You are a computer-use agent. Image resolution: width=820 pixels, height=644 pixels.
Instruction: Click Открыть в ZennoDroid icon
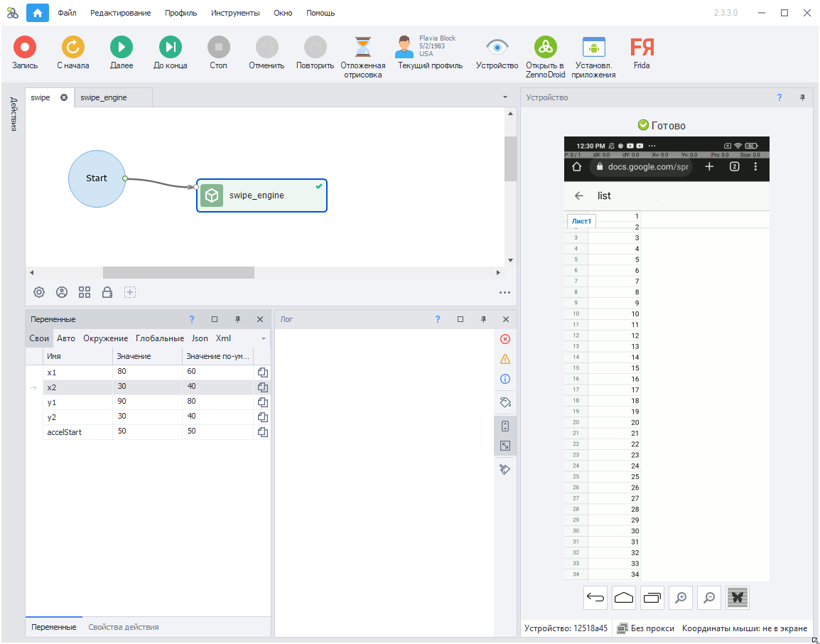tap(545, 48)
